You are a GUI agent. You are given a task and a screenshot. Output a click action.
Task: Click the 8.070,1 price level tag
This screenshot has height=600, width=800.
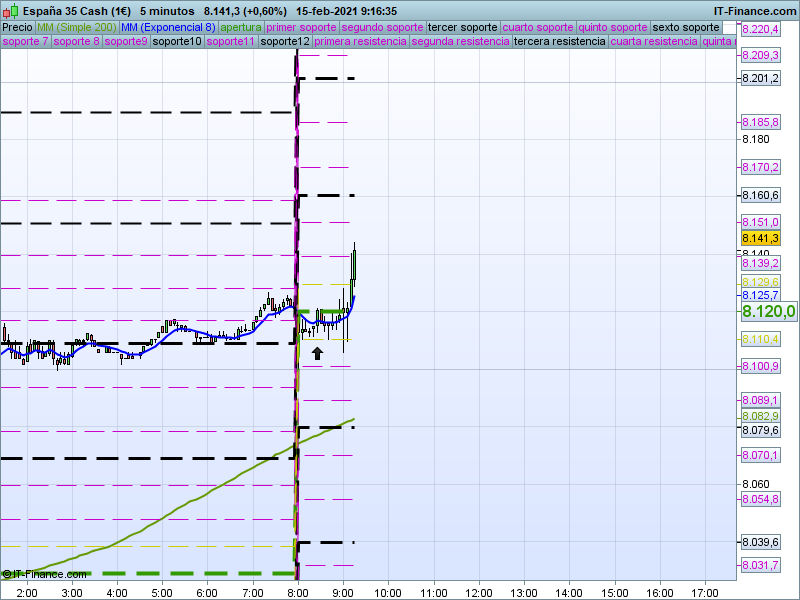click(760, 455)
